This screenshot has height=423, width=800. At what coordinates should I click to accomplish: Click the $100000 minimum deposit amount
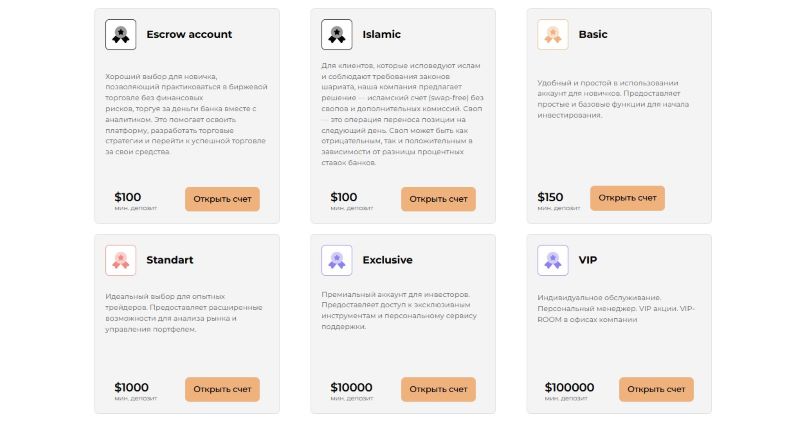pyautogui.click(x=569, y=387)
